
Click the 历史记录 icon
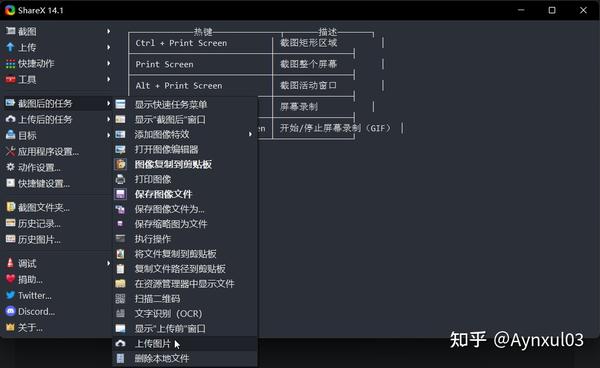pyautogui.click(x=10, y=223)
